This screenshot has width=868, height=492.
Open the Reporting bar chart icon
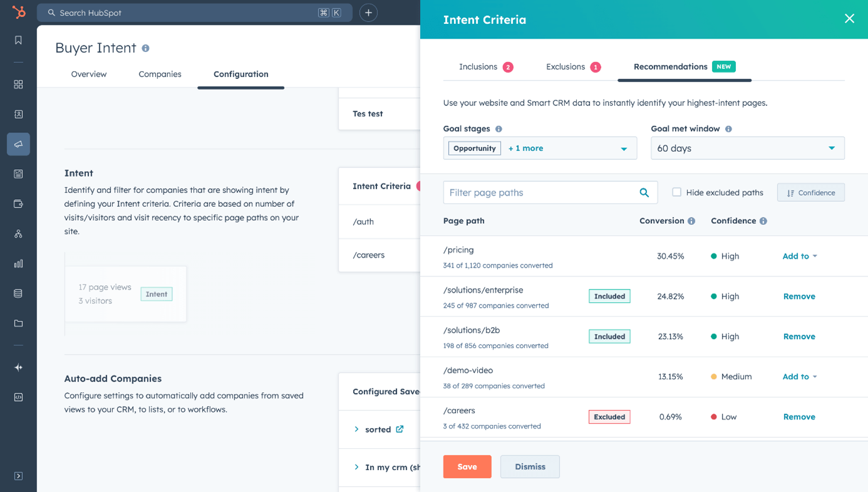(18, 264)
